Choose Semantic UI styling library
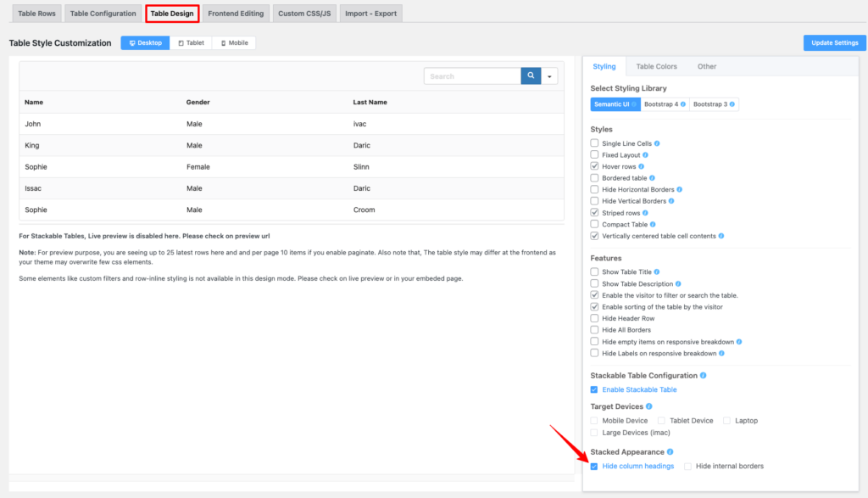Viewport: 868px width, 498px height. point(615,104)
